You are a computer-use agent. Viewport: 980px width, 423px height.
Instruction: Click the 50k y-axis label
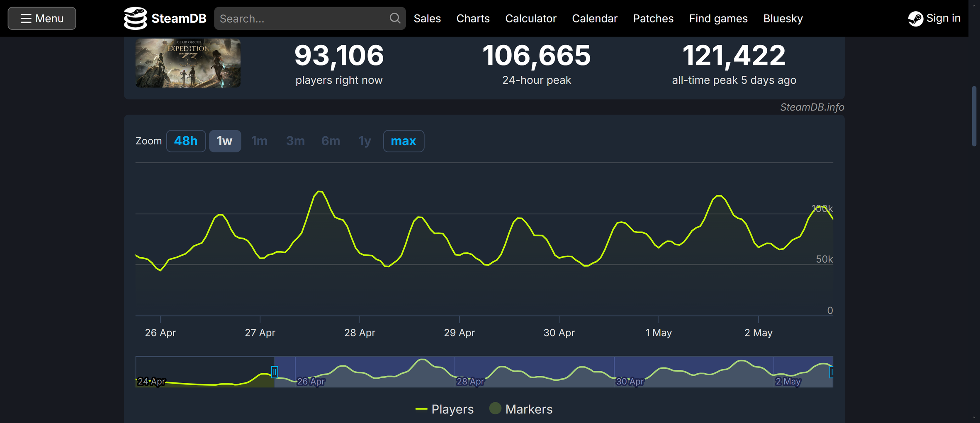click(824, 259)
